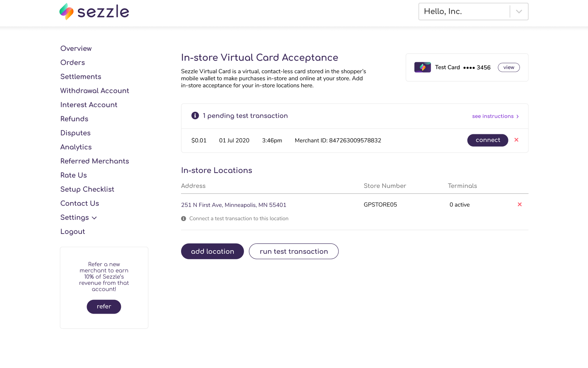The width and height of the screenshot is (588, 368).
Task: Click the Terminals column header
Action: 462,186
